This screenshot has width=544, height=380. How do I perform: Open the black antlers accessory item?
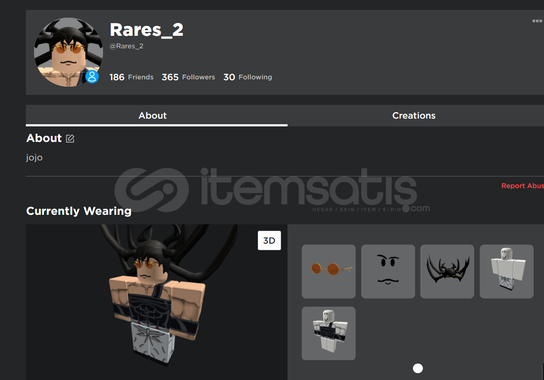click(447, 271)
